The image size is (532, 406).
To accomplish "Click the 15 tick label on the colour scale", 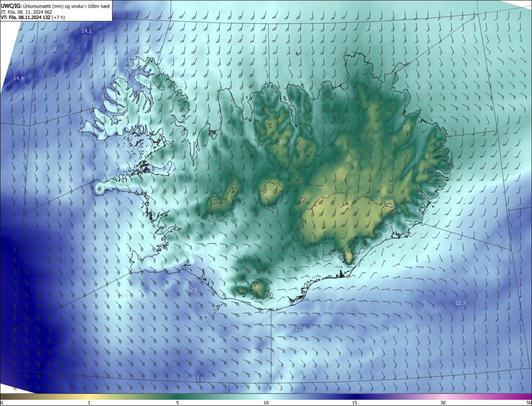I will tap(355, 403).
